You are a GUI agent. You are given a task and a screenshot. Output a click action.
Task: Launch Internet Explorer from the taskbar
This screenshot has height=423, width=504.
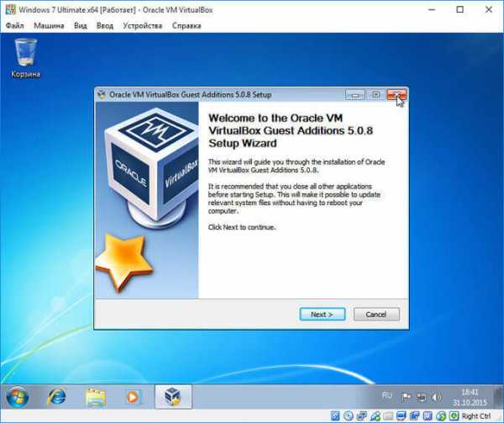pyautogui.click(x=57, y=395)
